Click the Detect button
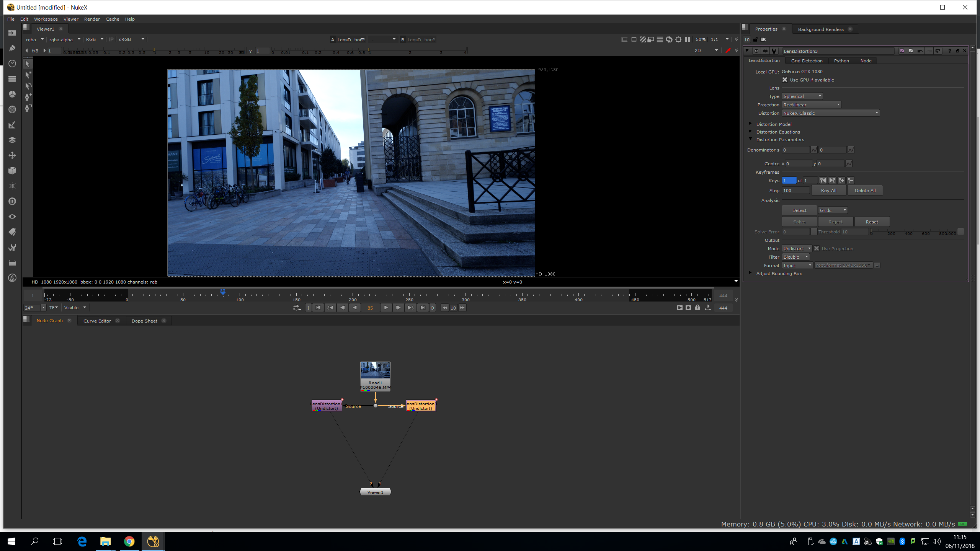The height and width of the screenshot is (551, 980). pos(799,210)
